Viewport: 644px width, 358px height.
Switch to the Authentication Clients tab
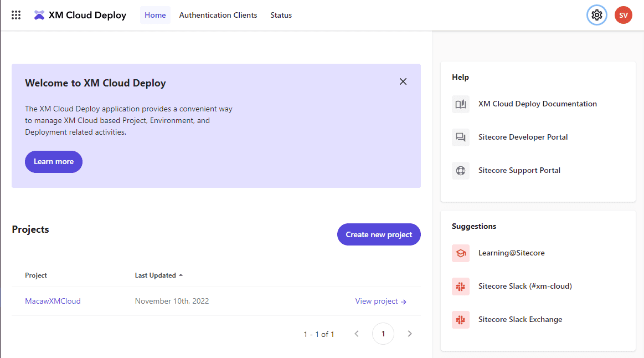point(218,15)
